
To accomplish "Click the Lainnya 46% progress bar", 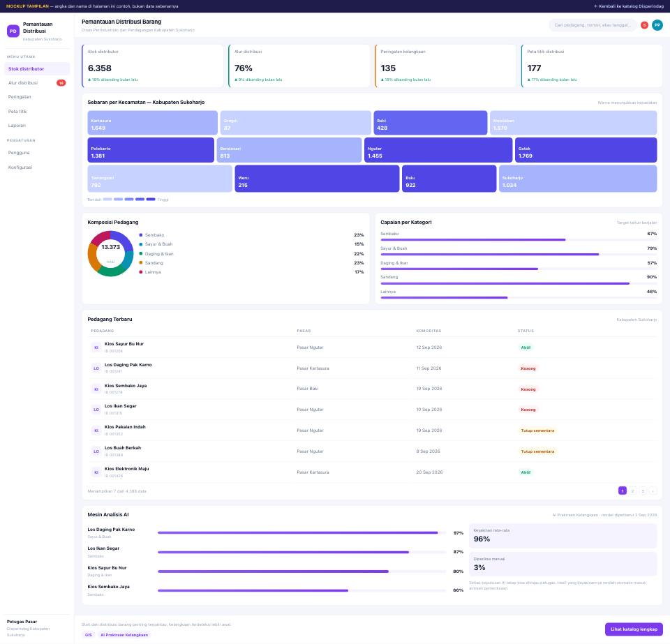I will pos(519,298).
